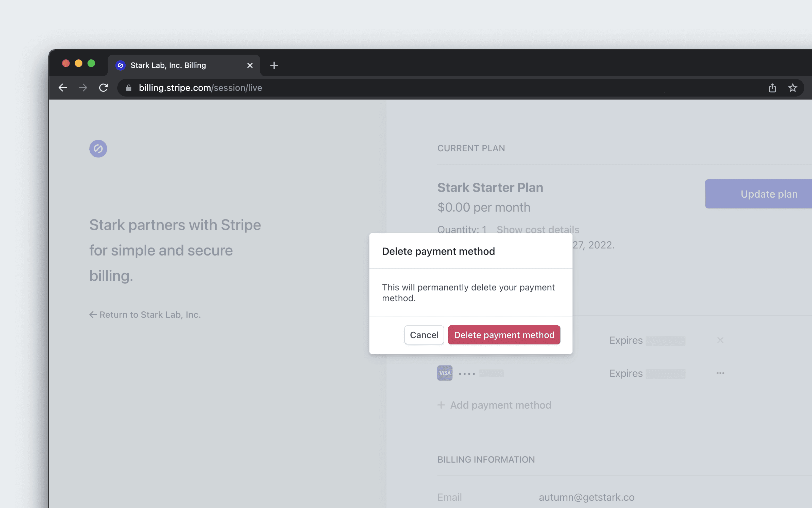The width and height of the screenshot is (812, 508).
Task: Click the padlock icon in address bar
Action: click(128, 88)
